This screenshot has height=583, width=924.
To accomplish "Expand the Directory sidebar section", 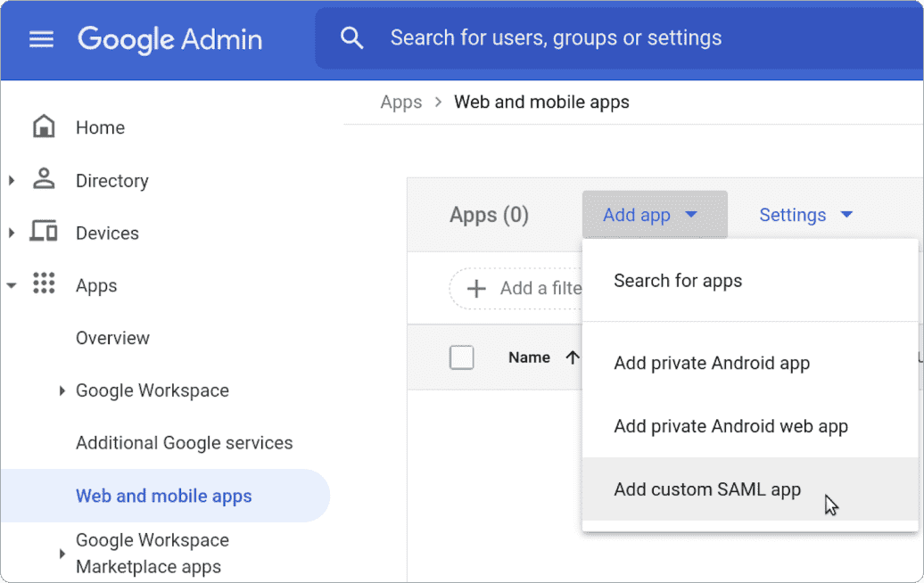I will [11, 180].
